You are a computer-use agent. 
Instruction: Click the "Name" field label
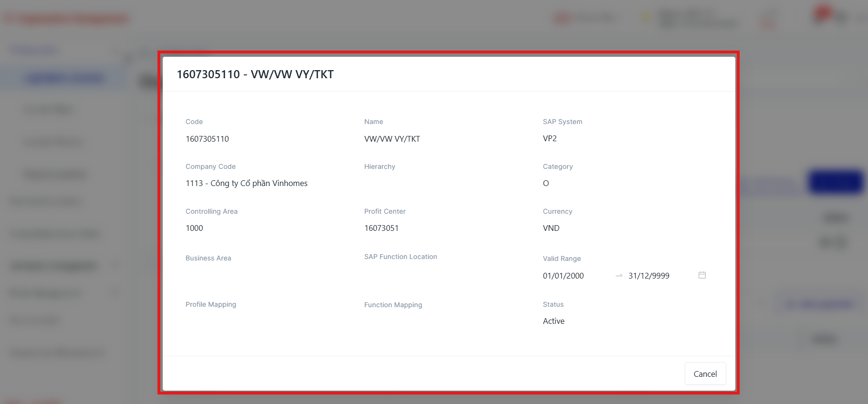[374, 122]
